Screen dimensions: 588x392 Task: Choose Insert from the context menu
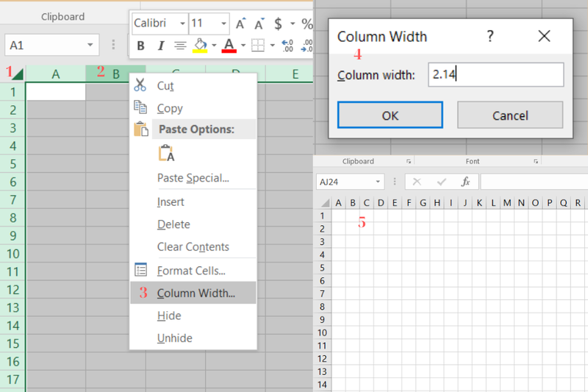tap(193, 202)
